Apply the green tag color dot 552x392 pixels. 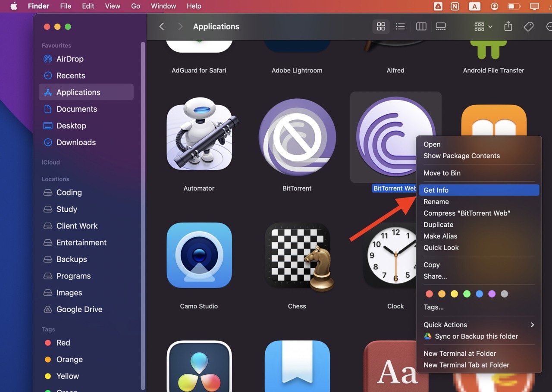467,294
